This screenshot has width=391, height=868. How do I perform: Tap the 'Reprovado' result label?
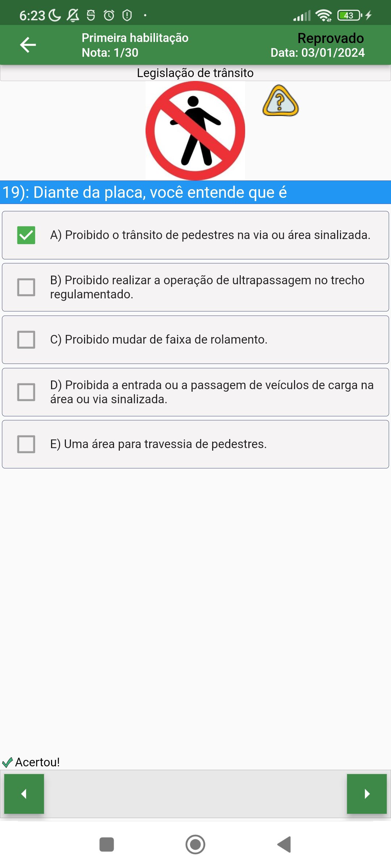click(x=331, y=38)
